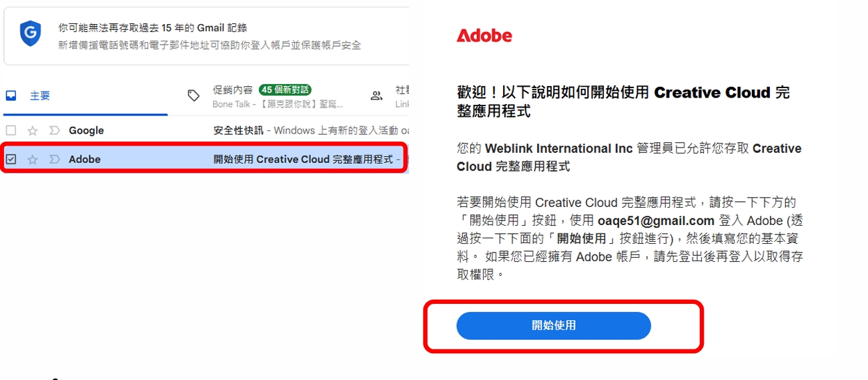Screen dimensions: 868x380
Task: Click the backup phone number advice text
Action: 209,45
